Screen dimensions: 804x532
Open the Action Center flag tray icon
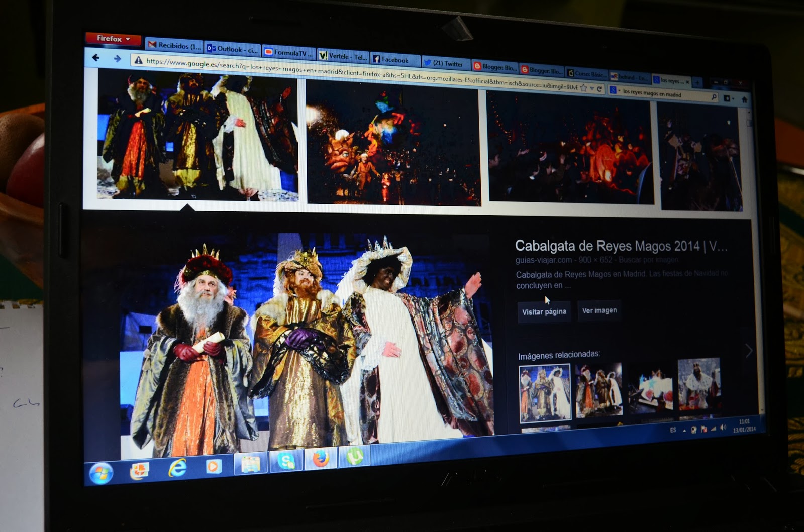pyautogui.click(x=703, y=429)
